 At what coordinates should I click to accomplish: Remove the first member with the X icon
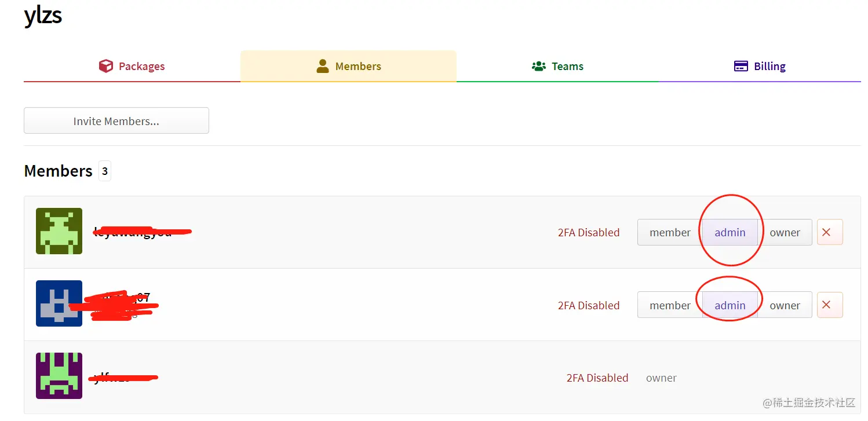coord(829,232)
